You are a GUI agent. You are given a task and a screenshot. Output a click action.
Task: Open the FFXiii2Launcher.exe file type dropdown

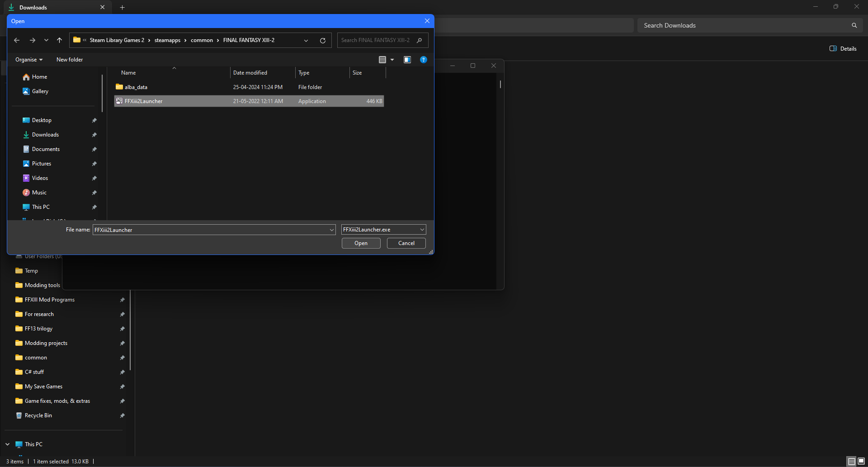[383, 230]
